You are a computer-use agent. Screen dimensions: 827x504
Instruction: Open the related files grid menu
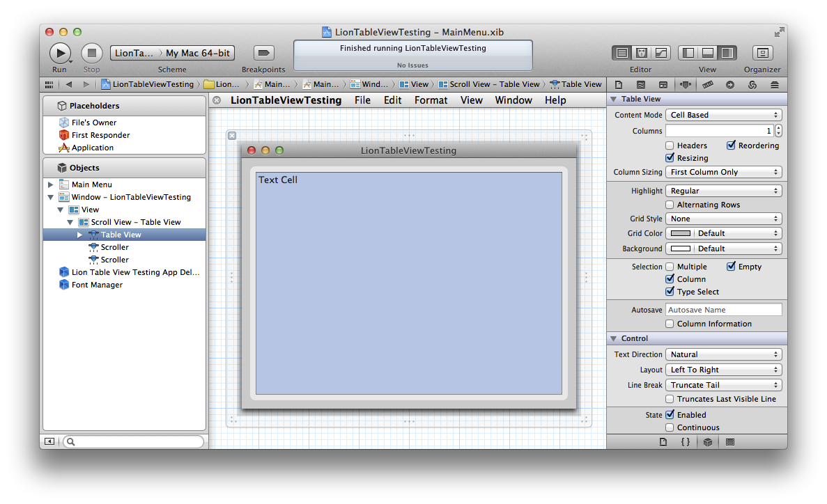(49, 84)
